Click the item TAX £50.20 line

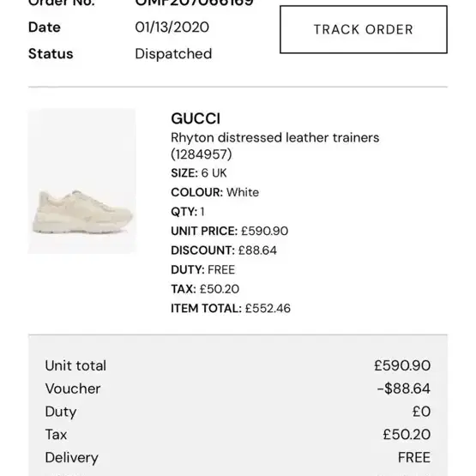click(x=205, y=289)
